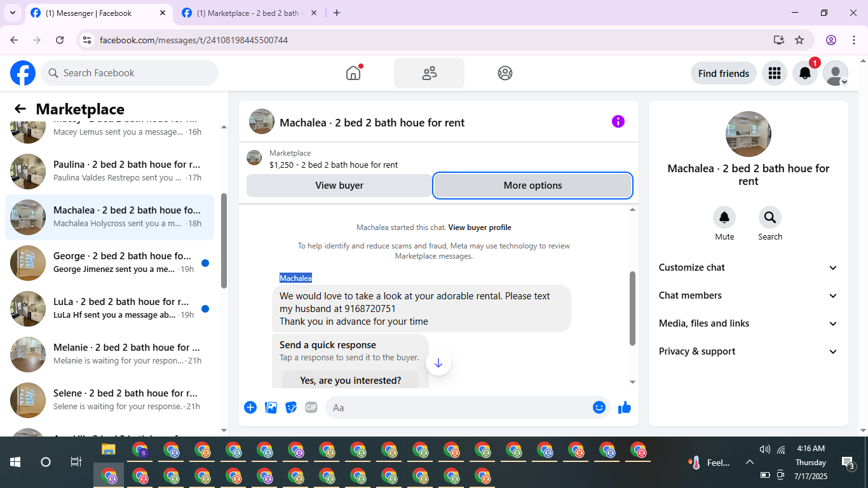
Task: Click the conversation list scrollbar
Action: coord(224,241)
